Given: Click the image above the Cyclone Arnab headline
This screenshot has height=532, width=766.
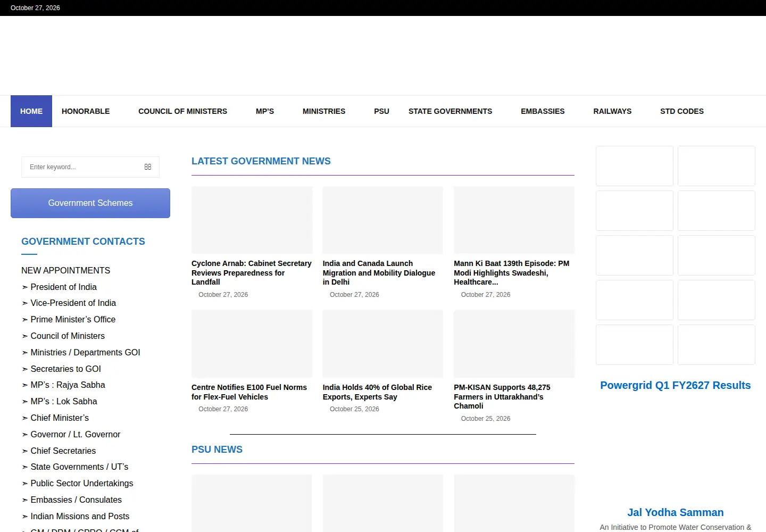Looking at the screenshot, I should (252, 220).
